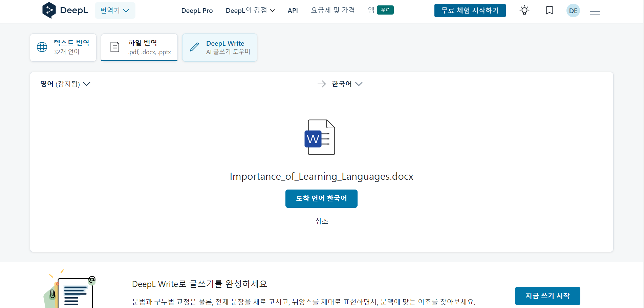The image size is (644, 308).
Task: Click the globe icon in 텍스트 번역
Action: pyautogui.click(x=42, y=47)
